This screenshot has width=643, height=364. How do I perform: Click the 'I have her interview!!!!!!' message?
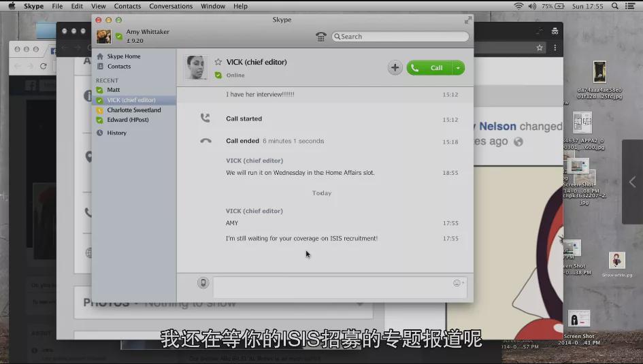(260, 95)
